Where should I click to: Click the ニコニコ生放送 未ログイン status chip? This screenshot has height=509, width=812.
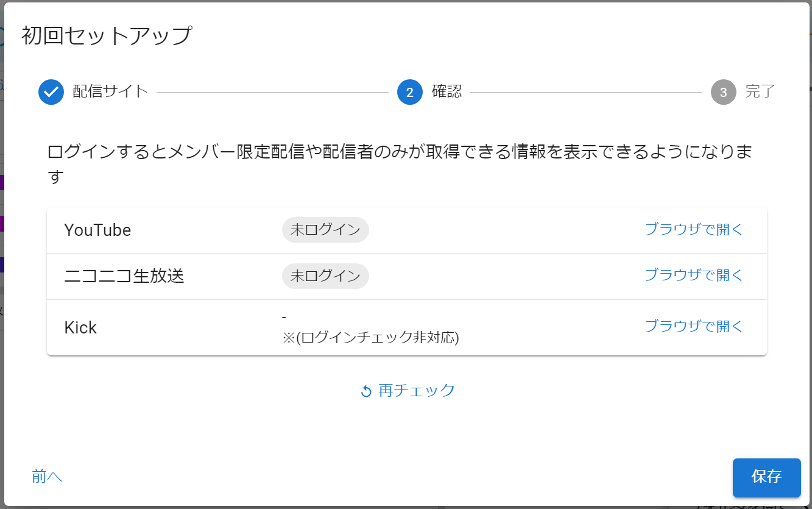click(325, 276)
